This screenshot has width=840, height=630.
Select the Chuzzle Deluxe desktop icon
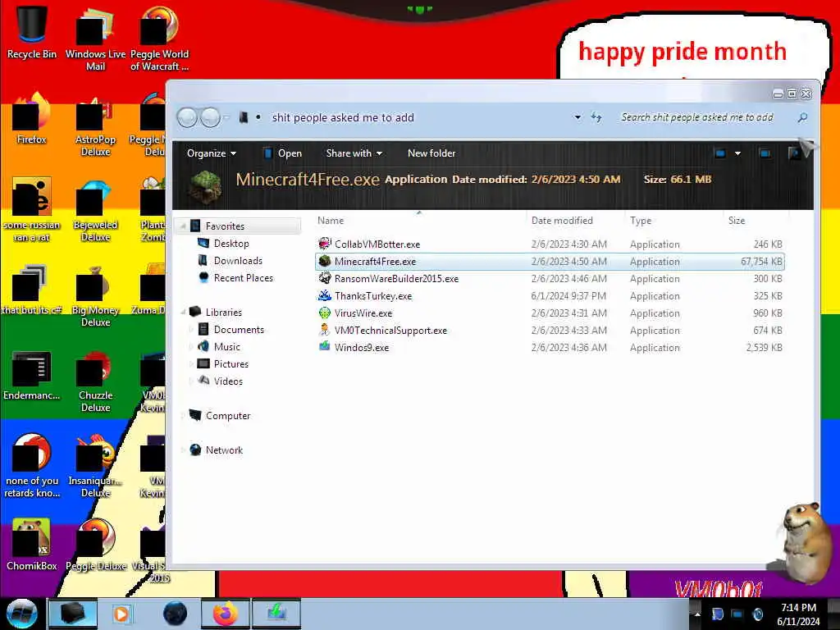[x=95, y=381]
